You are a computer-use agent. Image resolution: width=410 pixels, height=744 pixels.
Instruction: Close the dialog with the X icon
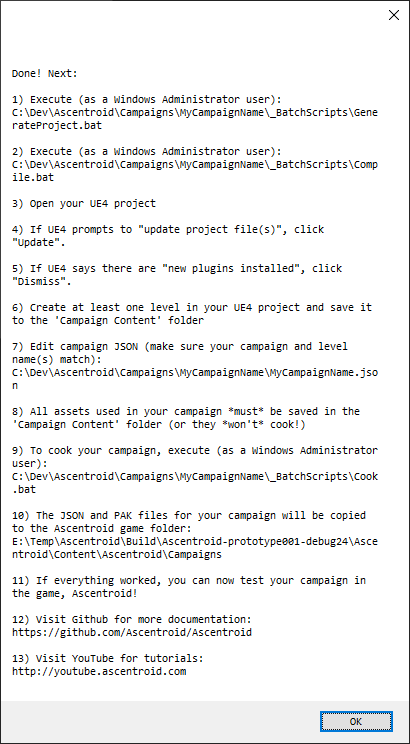394,15
